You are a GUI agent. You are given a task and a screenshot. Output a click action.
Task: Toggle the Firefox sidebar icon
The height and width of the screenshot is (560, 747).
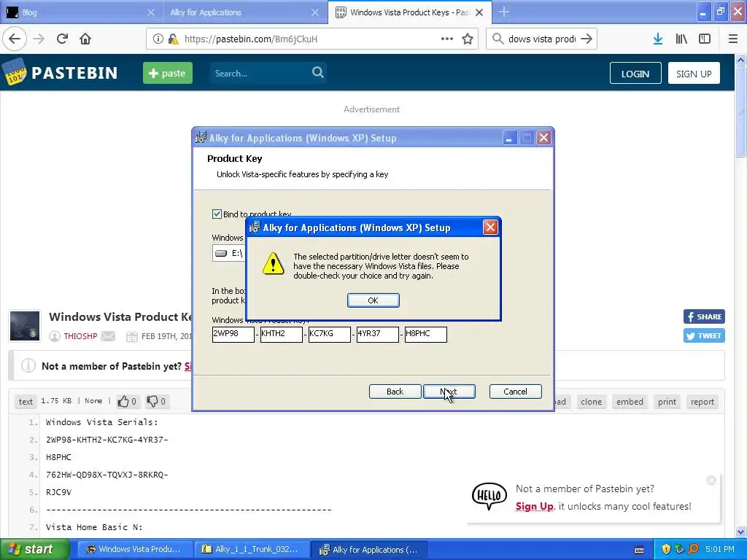click(705, 39)
